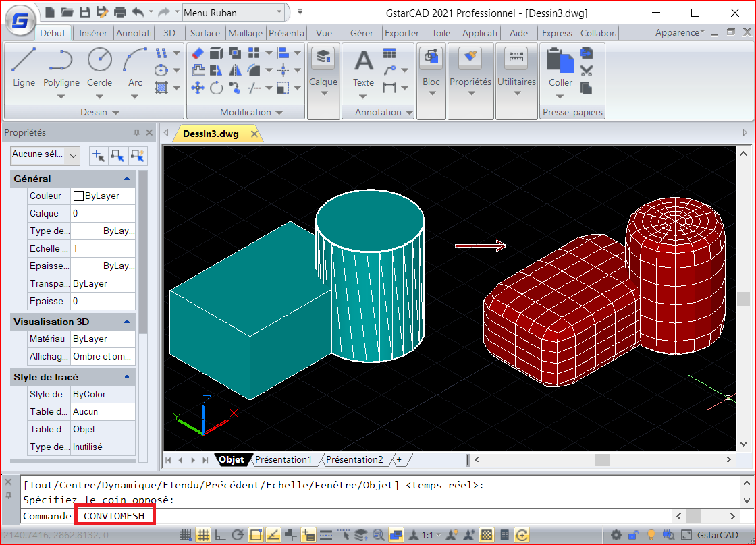
Task: Click the linear dimension icon in Annotation
Action: [x=389, y=88]
